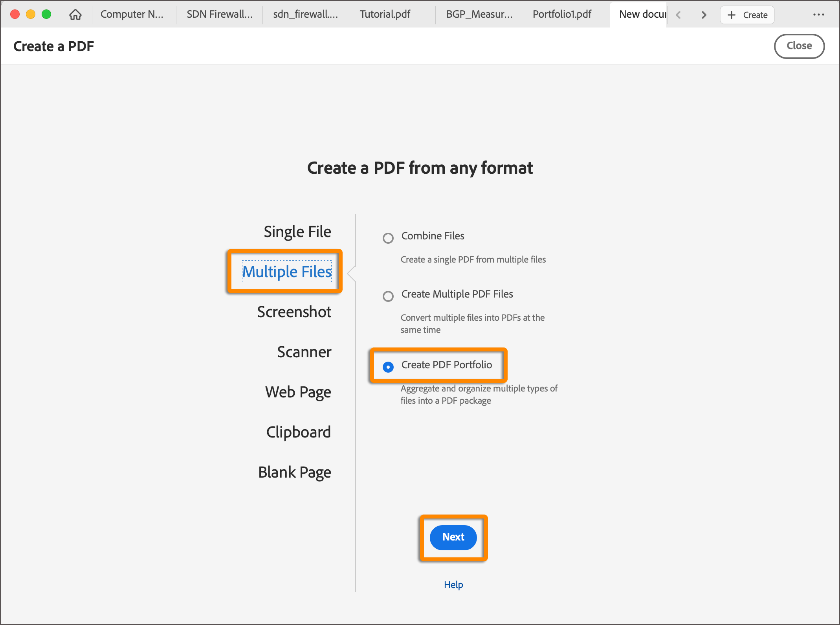Viewport: 840px width, 625px height.
Task: Click the Next button to proceed
Action: [453, 537]
